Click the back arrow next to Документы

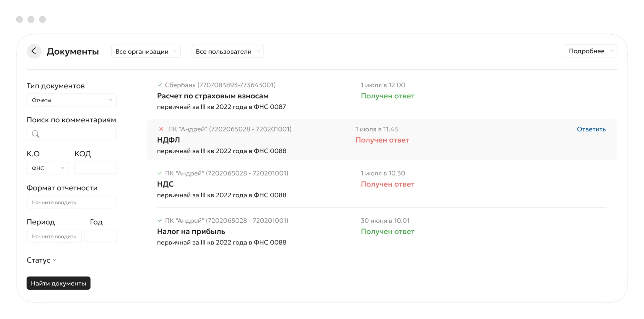(34, 51)
